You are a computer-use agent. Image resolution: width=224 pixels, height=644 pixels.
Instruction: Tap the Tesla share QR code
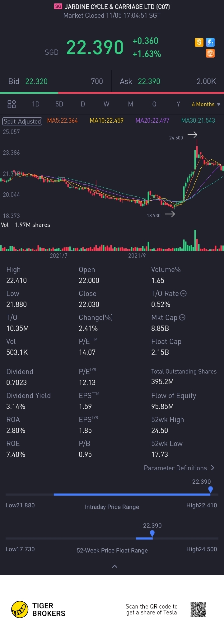pyautogui.click(x=198, y=609)
